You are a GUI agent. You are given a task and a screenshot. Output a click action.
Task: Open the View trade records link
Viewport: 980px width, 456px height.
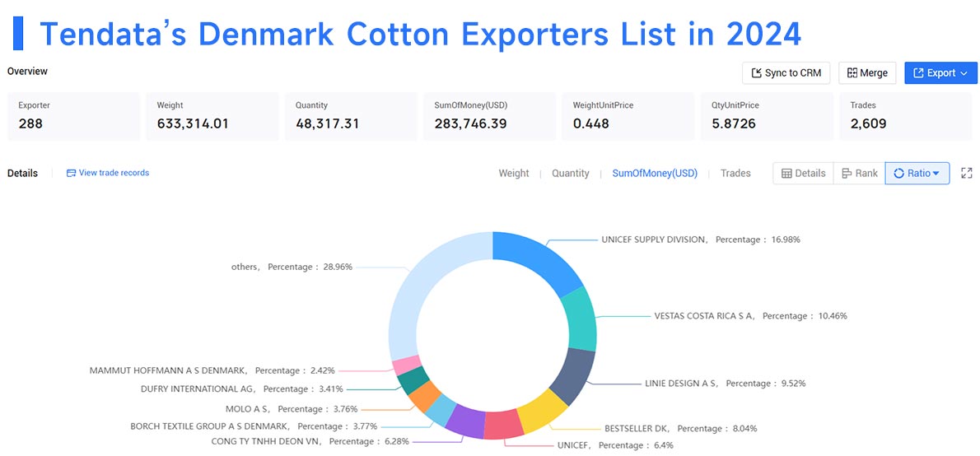108,173
